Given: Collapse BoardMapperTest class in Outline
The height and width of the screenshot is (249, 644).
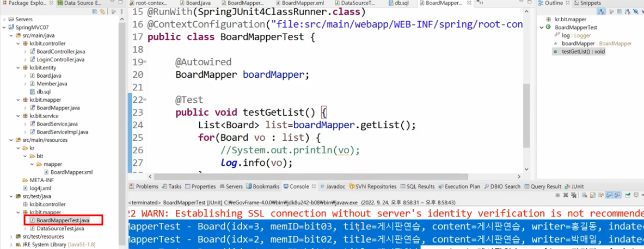Looking at the screenshot, I should [542, 28].
